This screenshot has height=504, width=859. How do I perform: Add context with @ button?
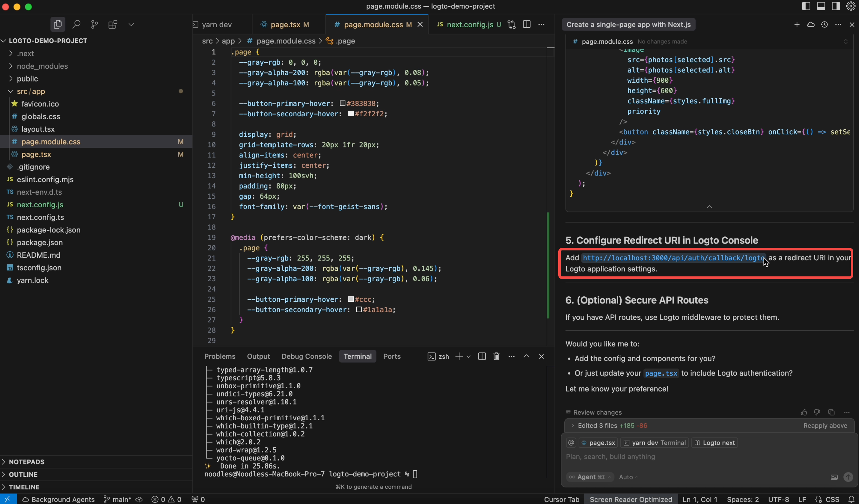click(x=571, y=443)
